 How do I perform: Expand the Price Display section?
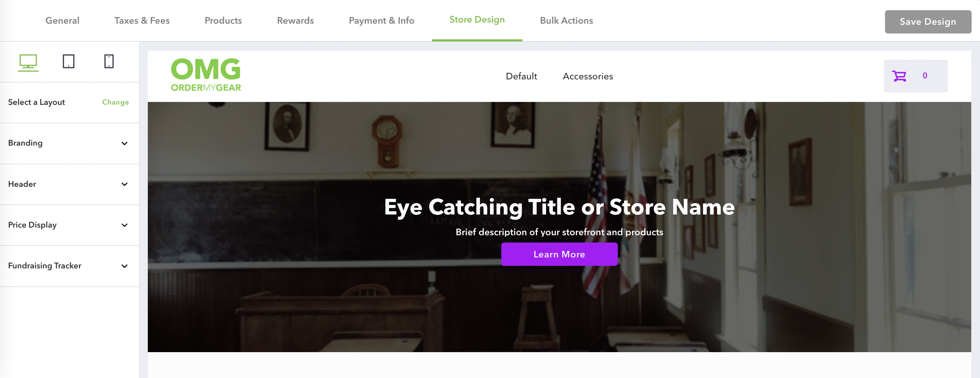point(69,225)
